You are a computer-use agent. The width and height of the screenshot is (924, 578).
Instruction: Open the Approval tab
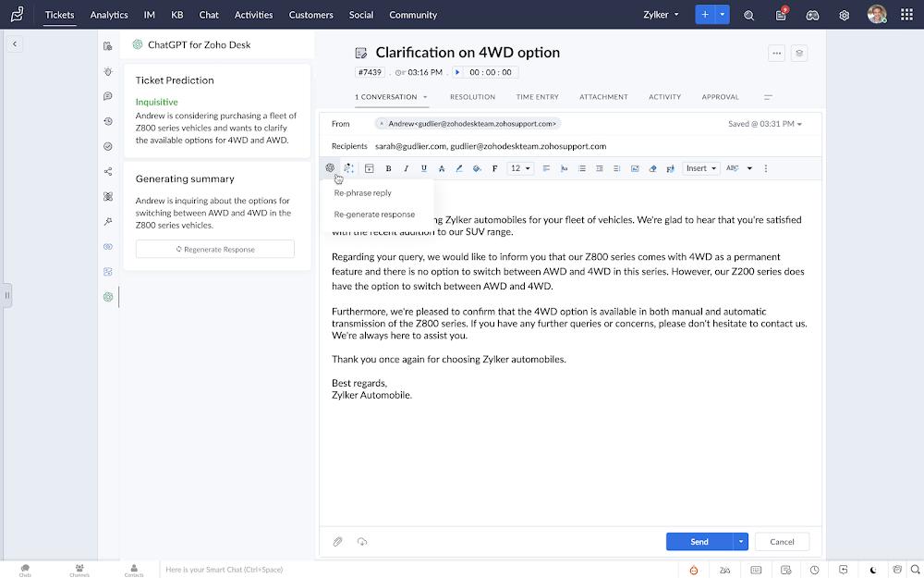point(720,97)
